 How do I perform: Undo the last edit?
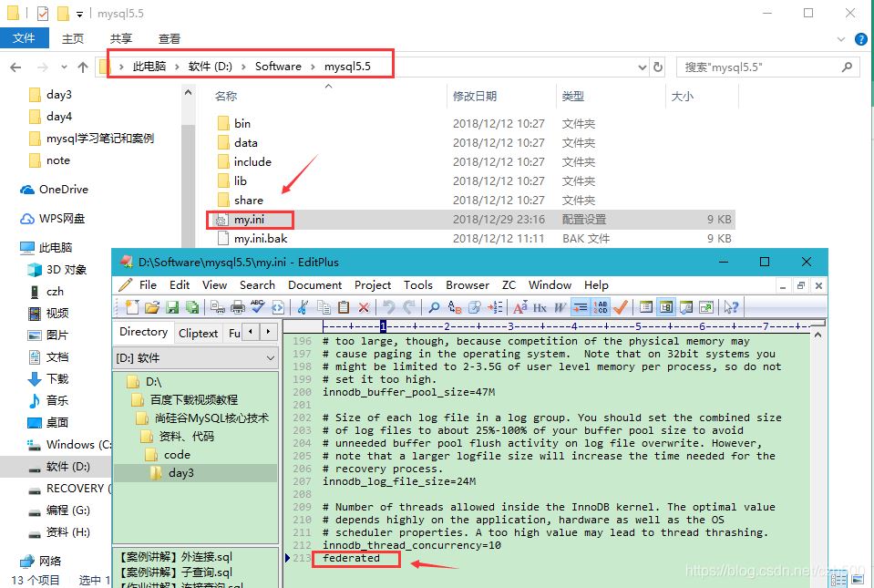(389, 307)
